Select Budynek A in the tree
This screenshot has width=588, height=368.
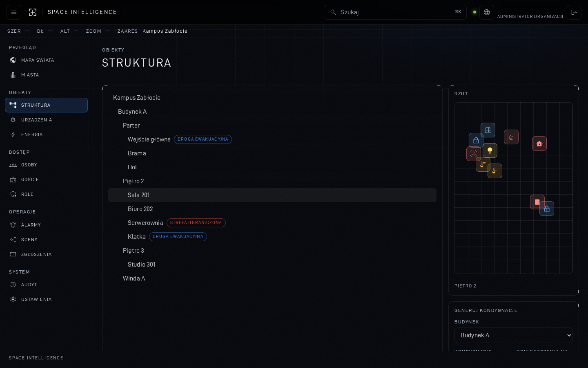point(272,112)
